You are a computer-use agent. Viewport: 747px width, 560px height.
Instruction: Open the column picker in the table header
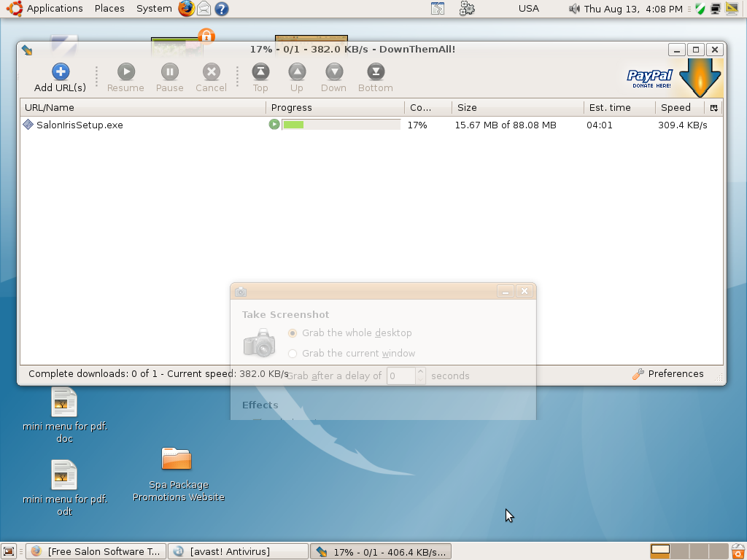pos(713,108)
